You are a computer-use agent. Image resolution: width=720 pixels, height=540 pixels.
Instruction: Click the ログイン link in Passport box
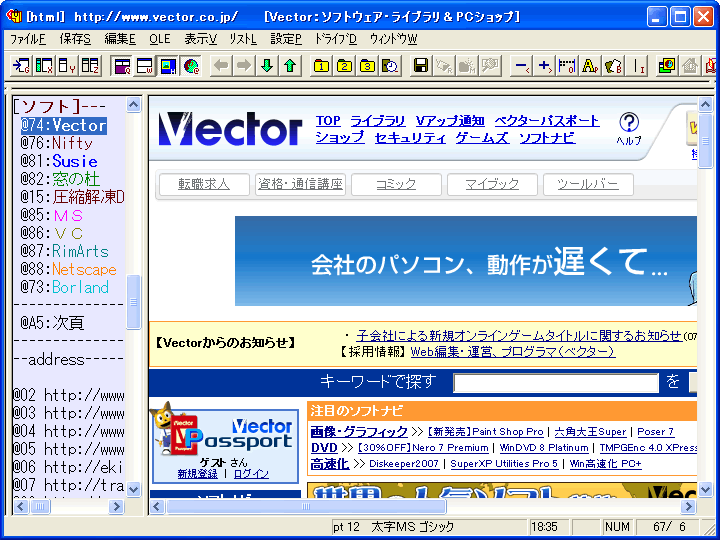251,474
